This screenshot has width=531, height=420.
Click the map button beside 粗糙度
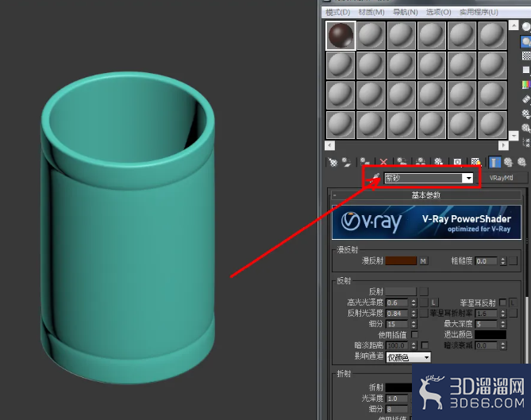coord(514,260)
